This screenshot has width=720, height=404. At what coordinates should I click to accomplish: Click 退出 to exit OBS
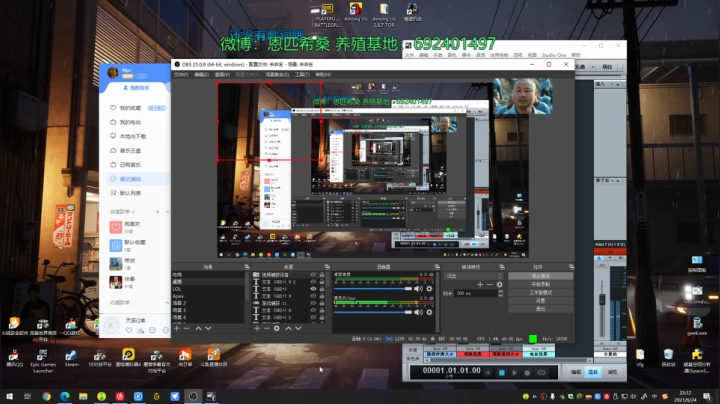[540, 309]
